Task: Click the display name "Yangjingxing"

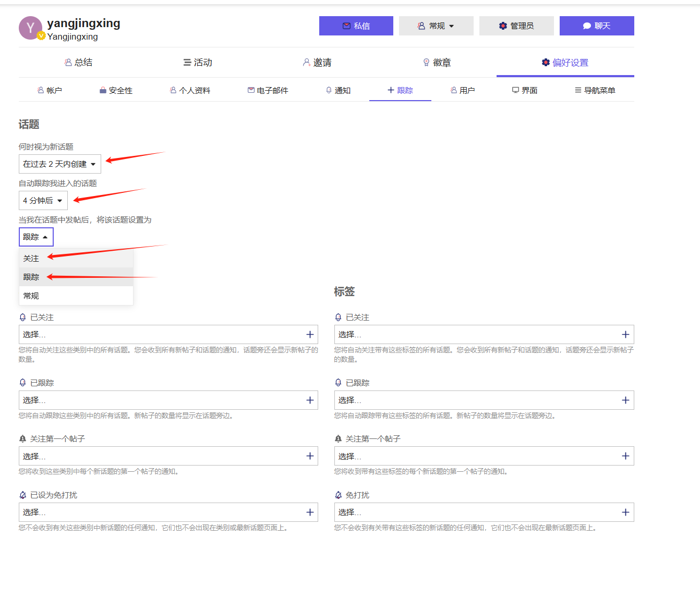Action: pos(73,36)
